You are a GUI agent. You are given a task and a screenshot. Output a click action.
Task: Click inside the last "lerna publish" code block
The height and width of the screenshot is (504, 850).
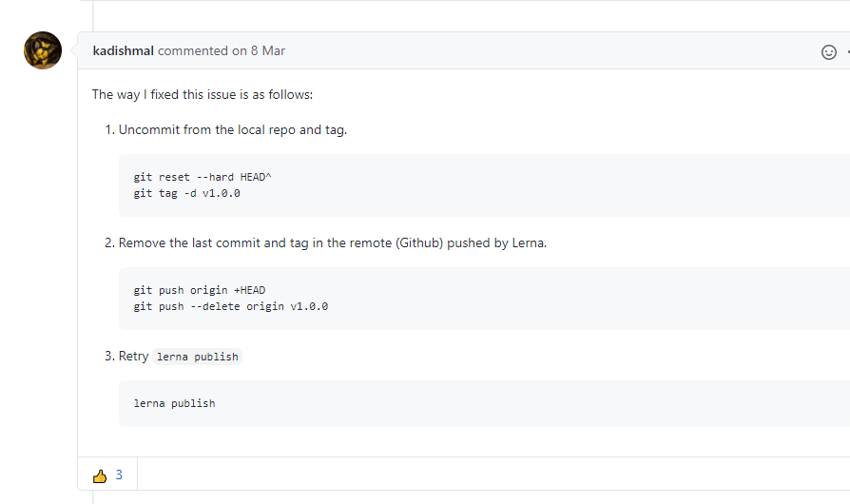pyautogui.click(x=175, y=403)
